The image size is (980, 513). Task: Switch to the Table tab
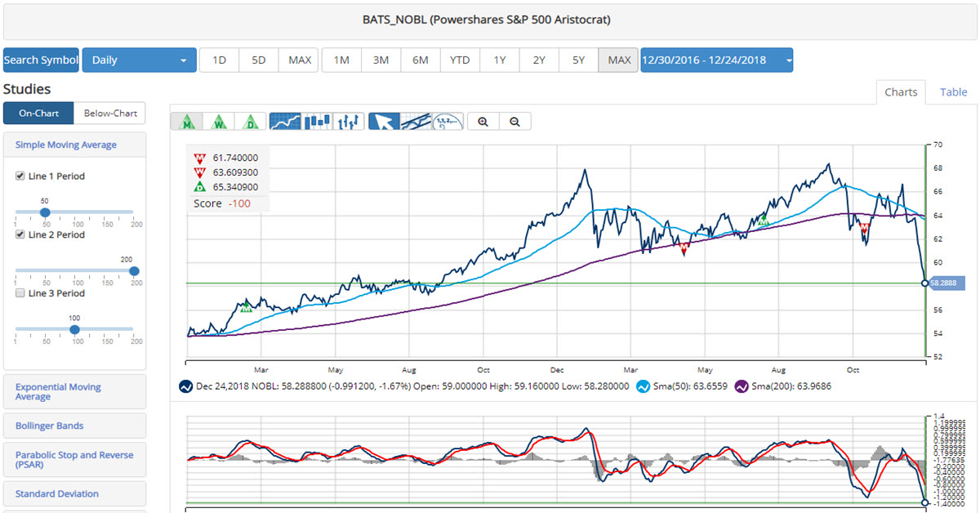953,92
